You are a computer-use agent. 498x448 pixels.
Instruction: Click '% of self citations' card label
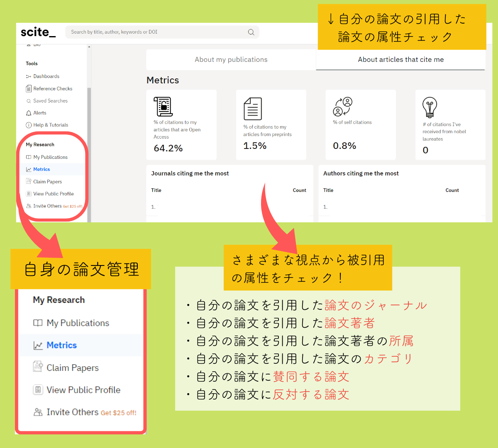[352, 122]
